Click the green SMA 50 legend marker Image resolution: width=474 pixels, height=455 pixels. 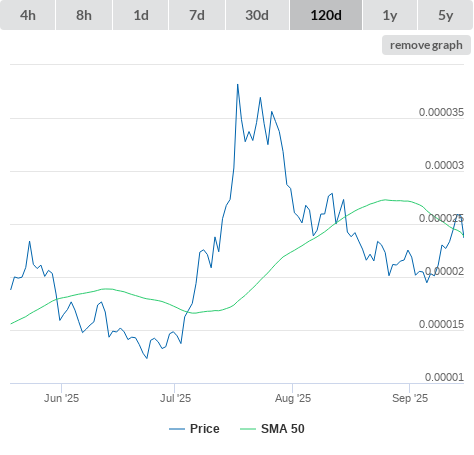[x=248, y=429]
